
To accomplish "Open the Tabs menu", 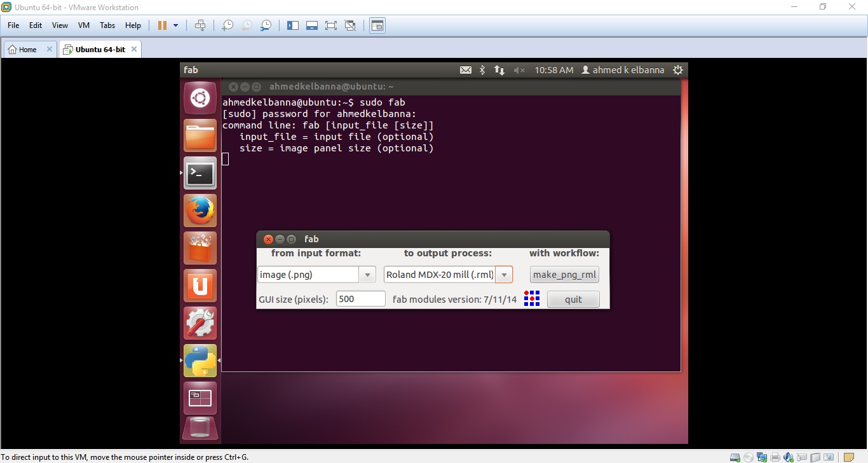I will point(107,25).
